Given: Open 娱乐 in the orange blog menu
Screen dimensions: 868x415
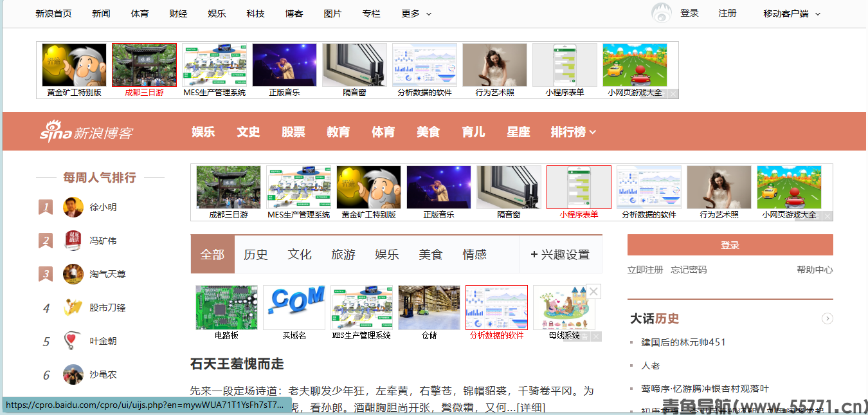Looking at the screenshot, I should 203,132.
